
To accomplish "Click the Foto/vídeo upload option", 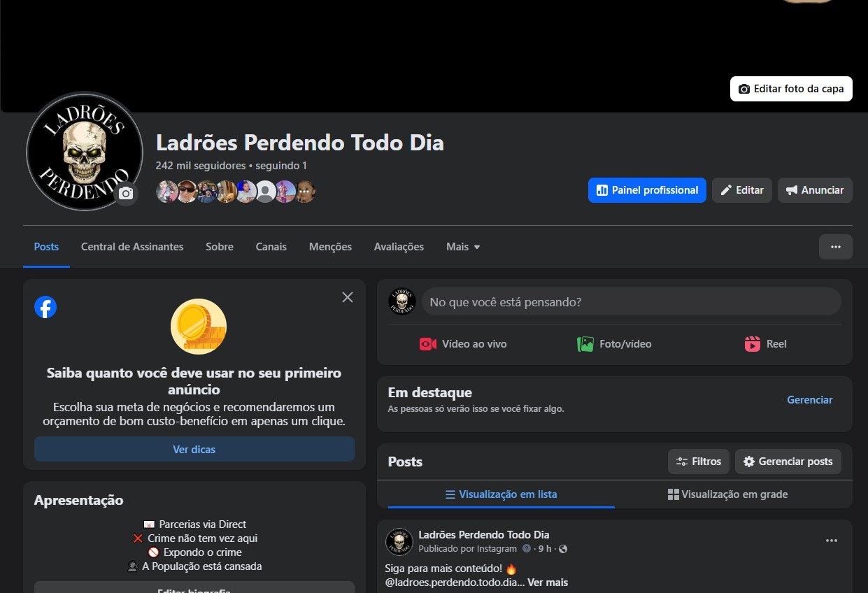I will coord(614,344).
